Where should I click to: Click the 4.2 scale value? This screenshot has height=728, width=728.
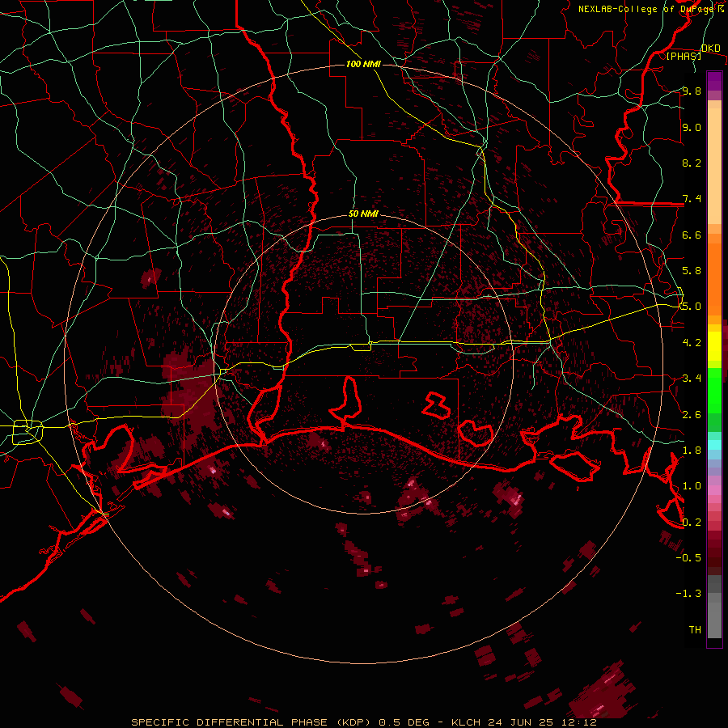pyautogui.click(x=692, y=343)
